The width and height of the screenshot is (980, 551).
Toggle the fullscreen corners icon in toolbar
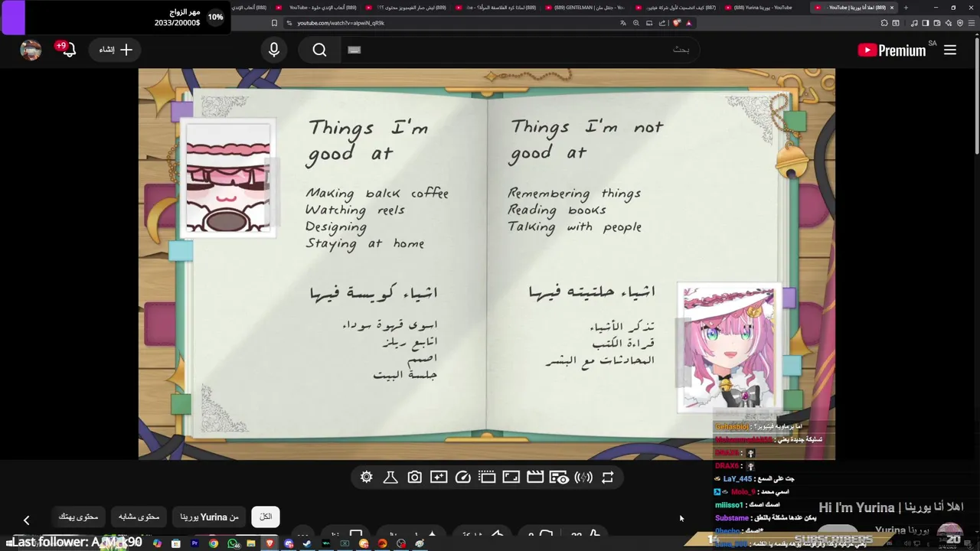[x=511, y=478]
